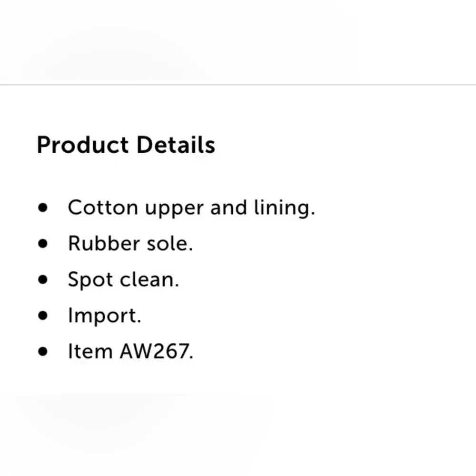Image resolution: width=476 pixels, height=476 pixels.
Task: Click the bullet before Rubber sole
Action: coord(43,243)
